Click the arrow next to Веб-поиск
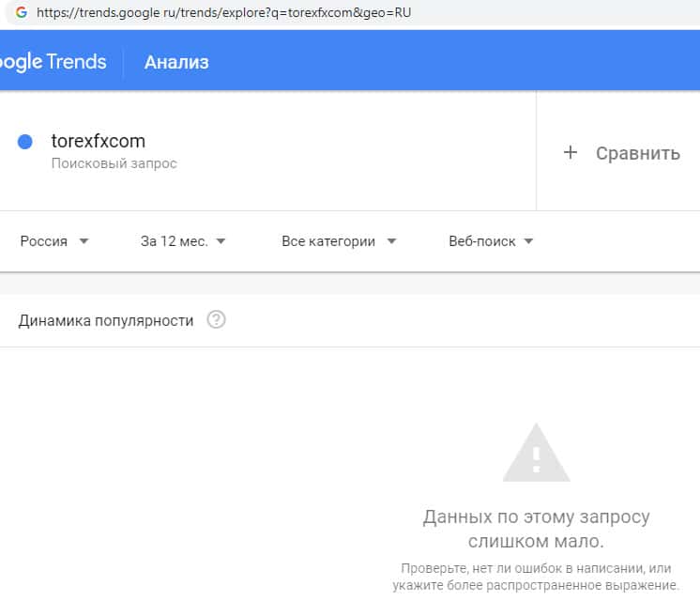 (x=528, y=241)
